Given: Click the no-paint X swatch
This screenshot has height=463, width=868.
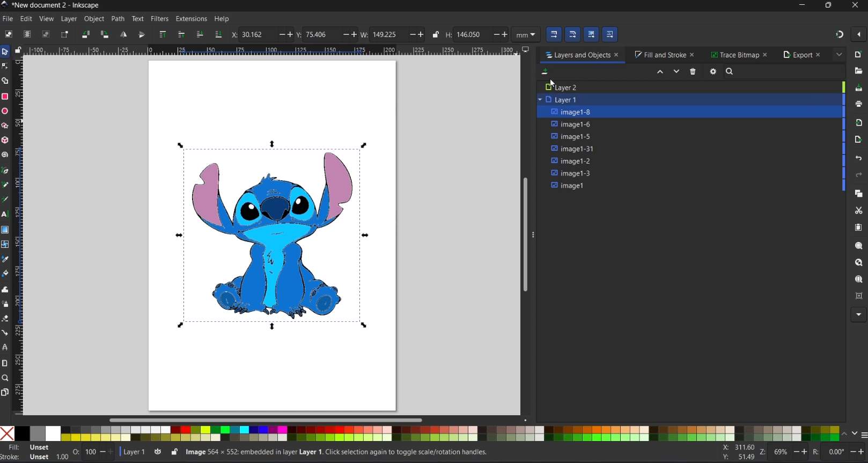Looking at the screenshot, I should (8, 433).
